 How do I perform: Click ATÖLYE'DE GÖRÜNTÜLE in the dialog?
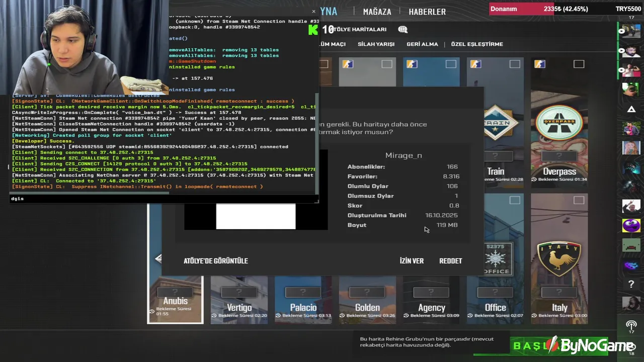pyautogui.click(x=216, y=260)
